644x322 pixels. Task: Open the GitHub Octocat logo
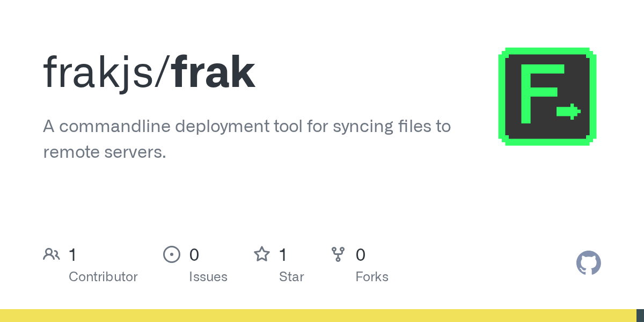pos(588,263)
